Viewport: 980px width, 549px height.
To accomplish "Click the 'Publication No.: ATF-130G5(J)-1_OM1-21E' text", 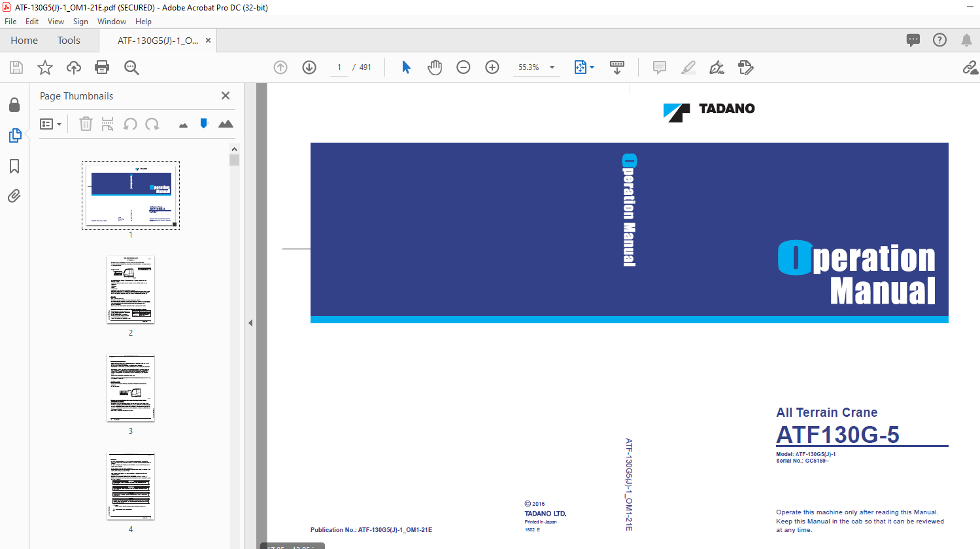I will point(371,530).
